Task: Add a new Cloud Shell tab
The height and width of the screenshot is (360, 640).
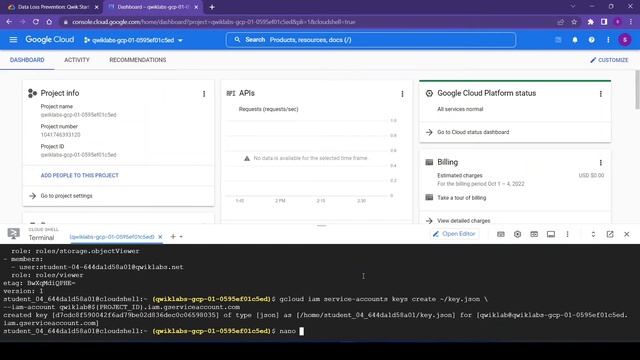Action: [x=173, y=236]
